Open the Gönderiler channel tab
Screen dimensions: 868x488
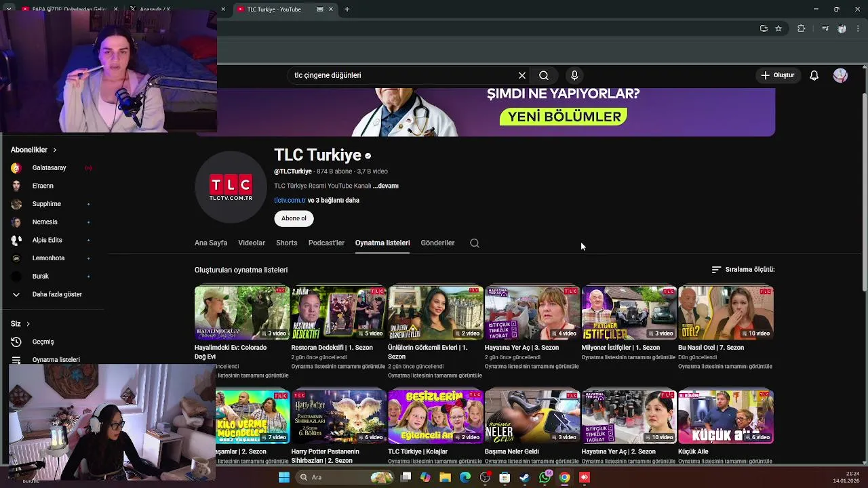437,243
